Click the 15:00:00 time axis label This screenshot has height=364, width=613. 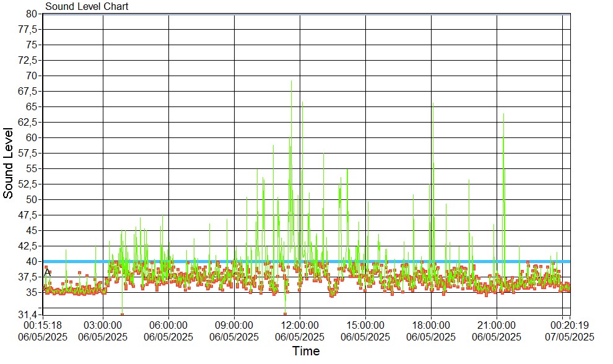point(365,324)
